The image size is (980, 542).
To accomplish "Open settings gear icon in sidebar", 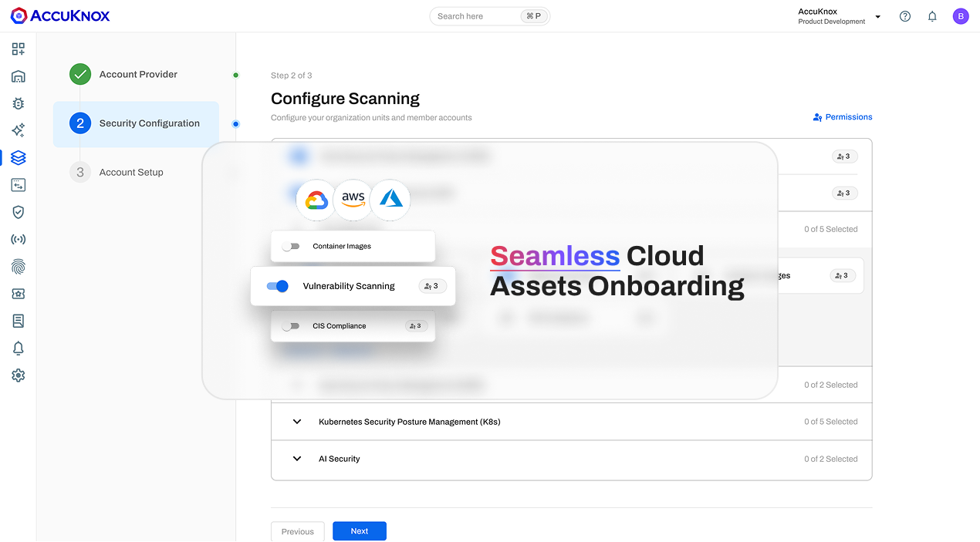I will [x=19, y=375].
